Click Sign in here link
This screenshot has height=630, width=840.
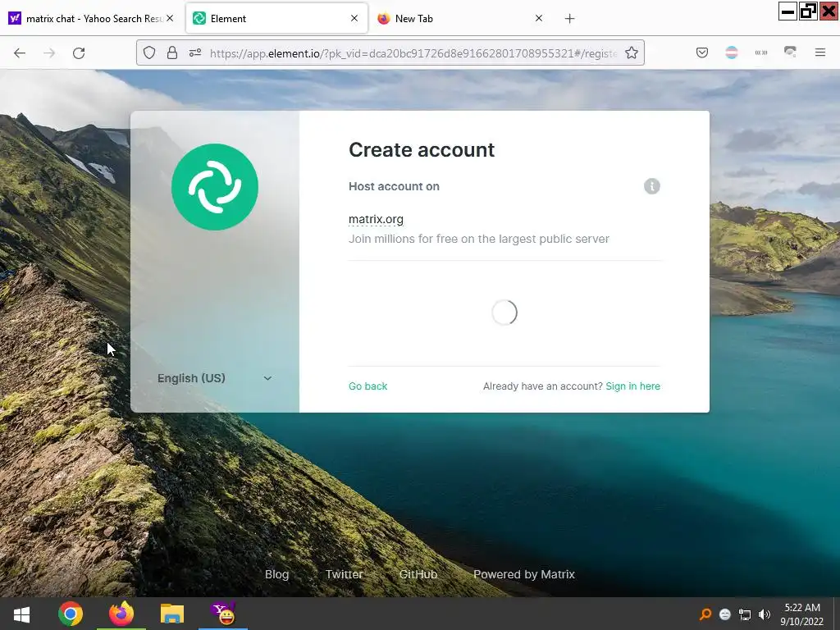(632, 386)
